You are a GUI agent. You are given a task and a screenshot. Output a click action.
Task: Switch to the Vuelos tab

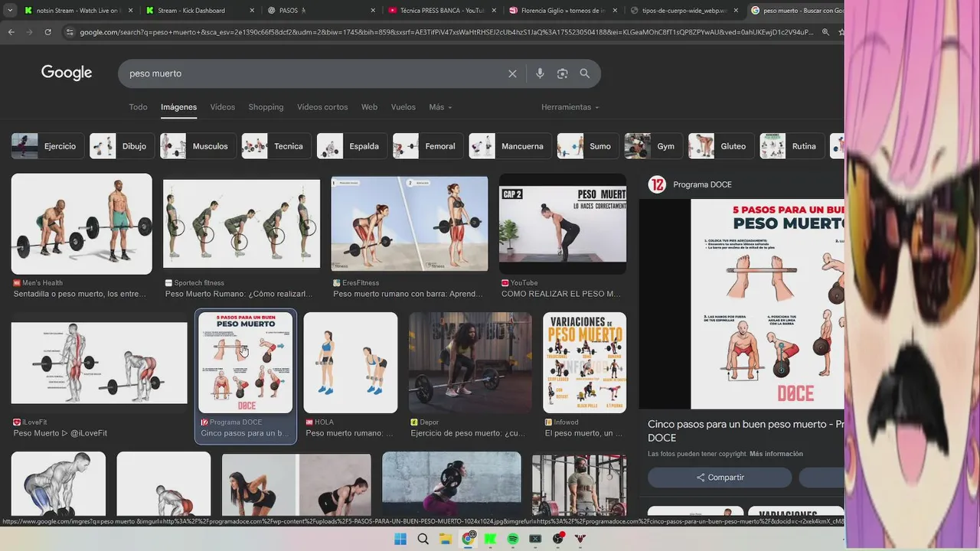pos(403,107)
